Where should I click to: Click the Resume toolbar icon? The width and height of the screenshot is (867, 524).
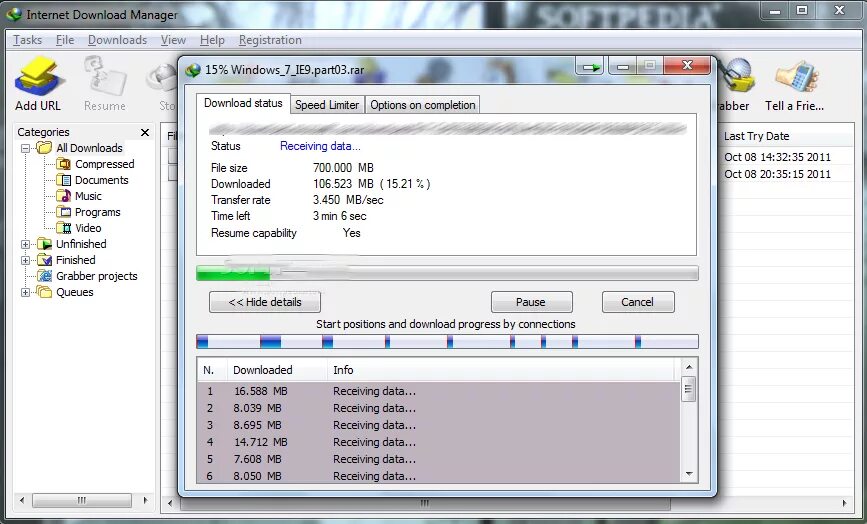pyautogui.click(x=105, y=76)
